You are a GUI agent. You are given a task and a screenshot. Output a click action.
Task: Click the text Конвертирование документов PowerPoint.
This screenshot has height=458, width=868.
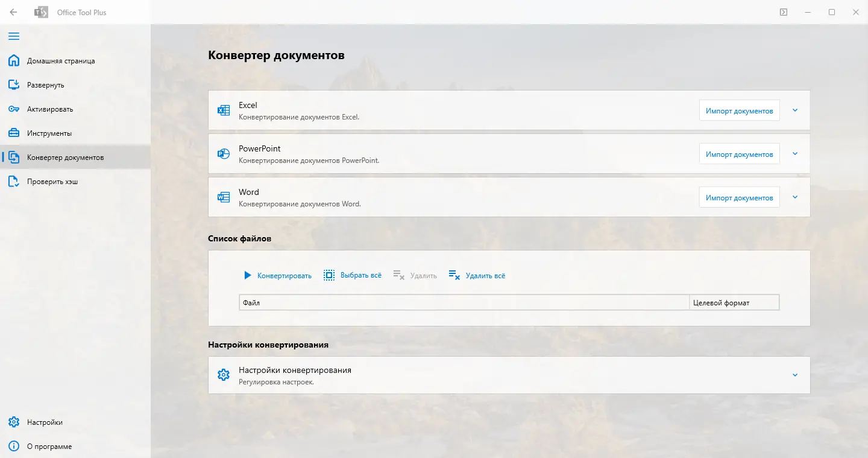[309, 161]
